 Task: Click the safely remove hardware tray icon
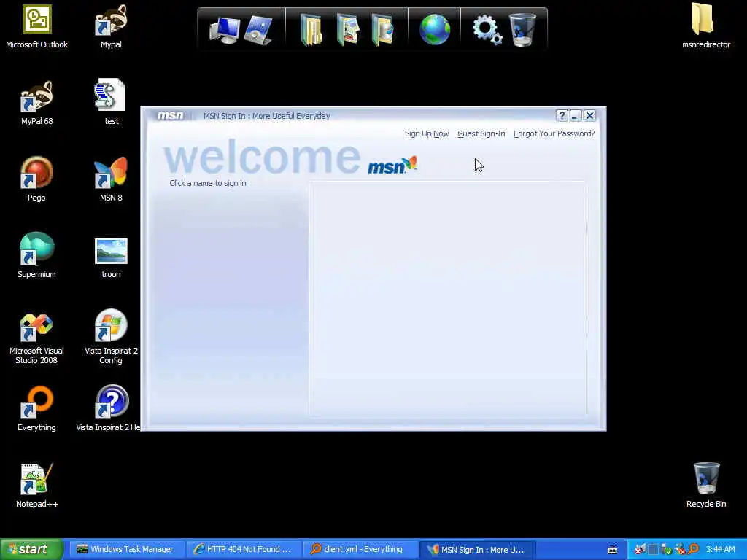coord(666,550)
